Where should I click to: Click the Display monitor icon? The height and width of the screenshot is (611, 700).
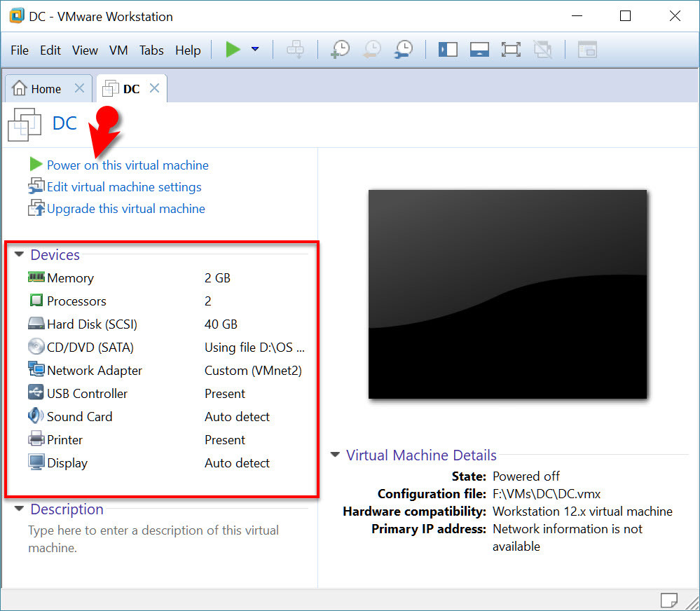(36, 462)
